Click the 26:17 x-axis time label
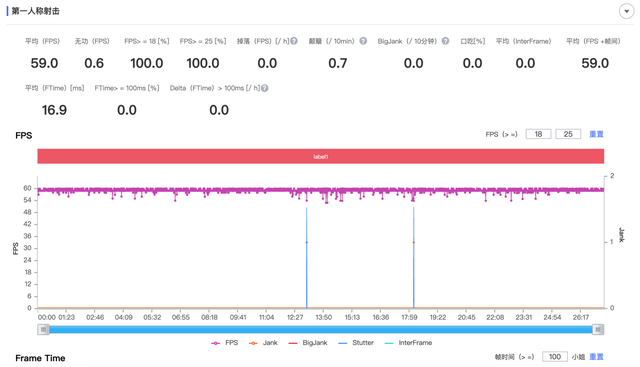 click(580, 317)
